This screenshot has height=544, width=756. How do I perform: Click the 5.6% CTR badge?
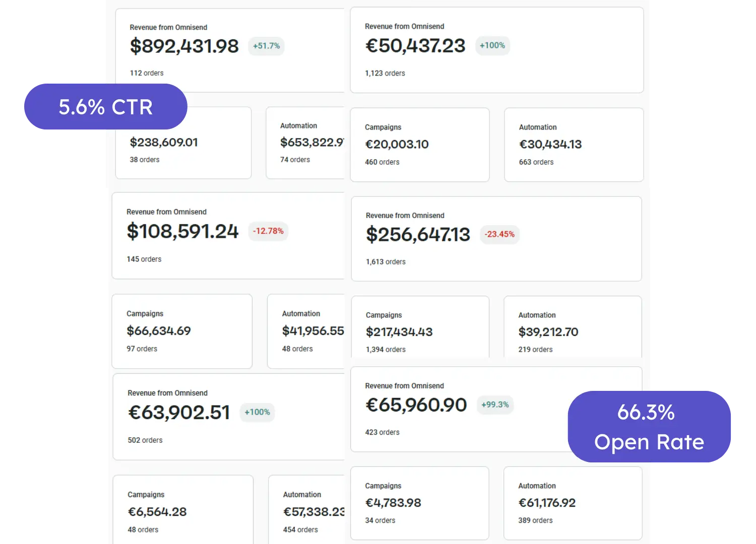pos(106,107)
